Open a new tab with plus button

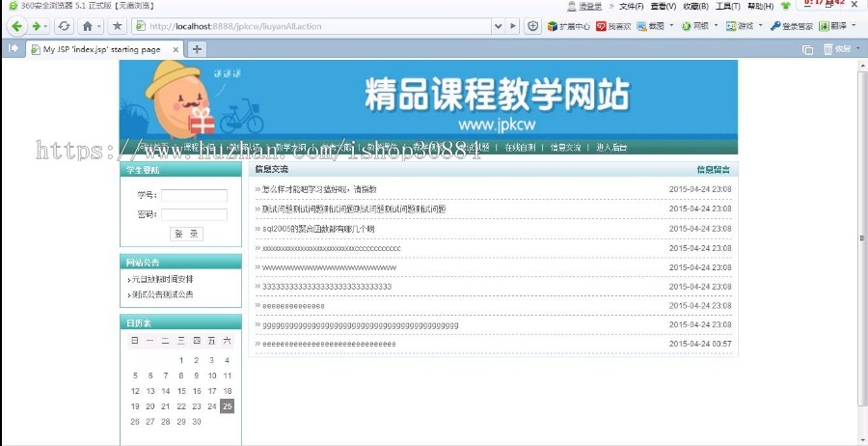pyautogui.click(x=197, y=49)
